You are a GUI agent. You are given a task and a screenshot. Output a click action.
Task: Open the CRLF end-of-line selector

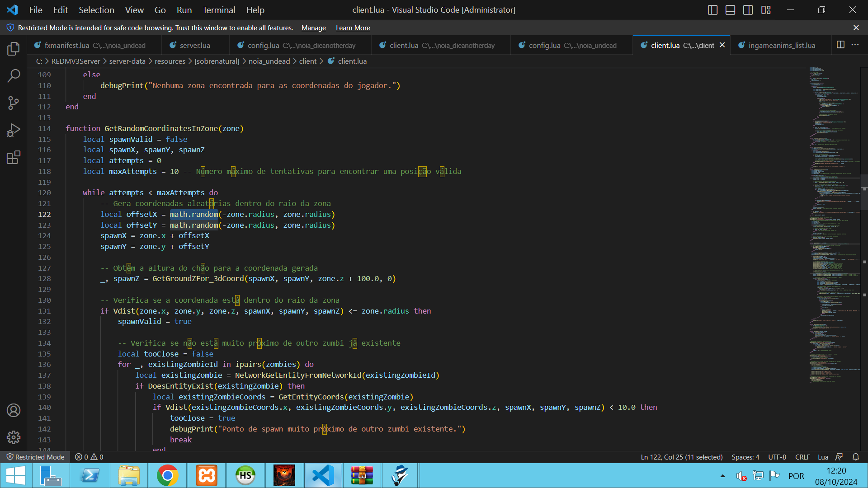pyautogui.click(x=802, y=457)
